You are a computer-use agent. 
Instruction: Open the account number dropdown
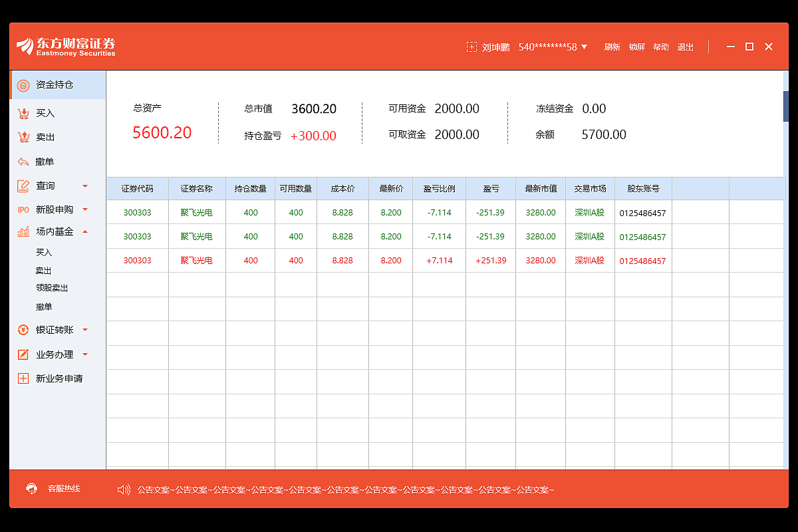585,47
